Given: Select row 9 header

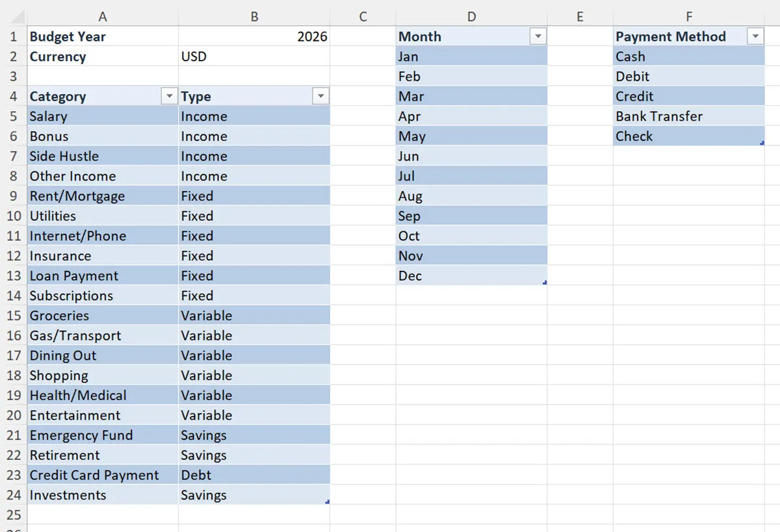Looking at the screenshot, I should point(13,196).
